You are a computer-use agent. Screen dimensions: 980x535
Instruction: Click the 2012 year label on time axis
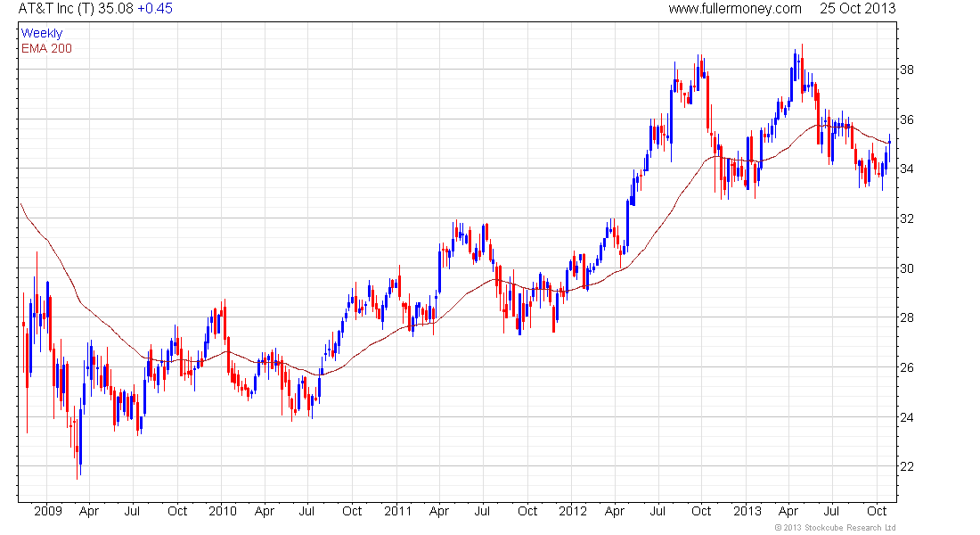click(x=573, y=511)
